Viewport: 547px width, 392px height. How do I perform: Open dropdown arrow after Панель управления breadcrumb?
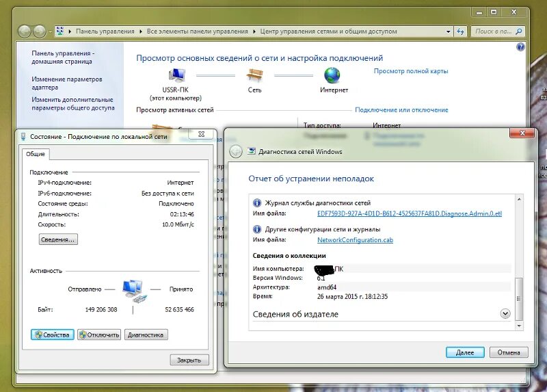point(140,31)
